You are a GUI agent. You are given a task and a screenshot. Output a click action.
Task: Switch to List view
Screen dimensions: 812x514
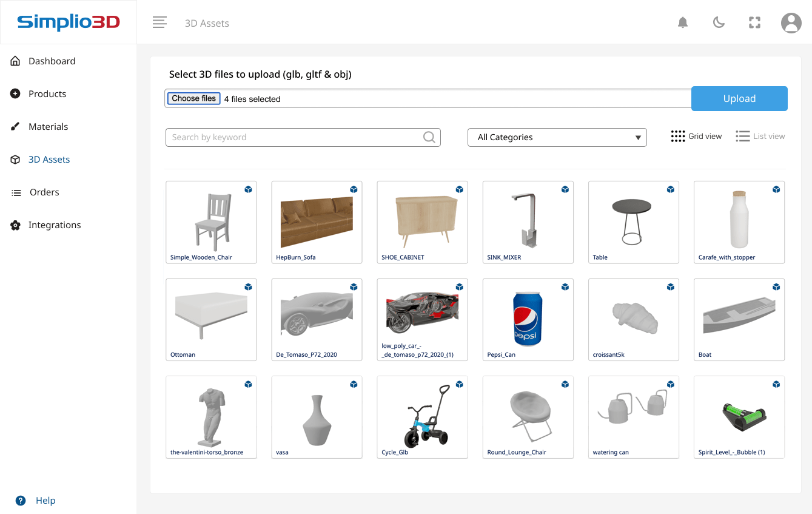[x=760, y=136]
